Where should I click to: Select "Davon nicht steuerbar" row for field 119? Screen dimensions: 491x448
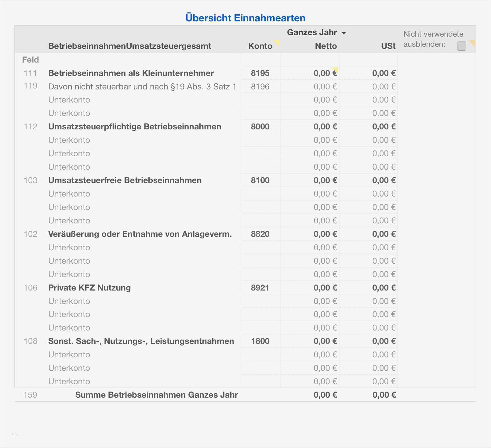(142, 86)
